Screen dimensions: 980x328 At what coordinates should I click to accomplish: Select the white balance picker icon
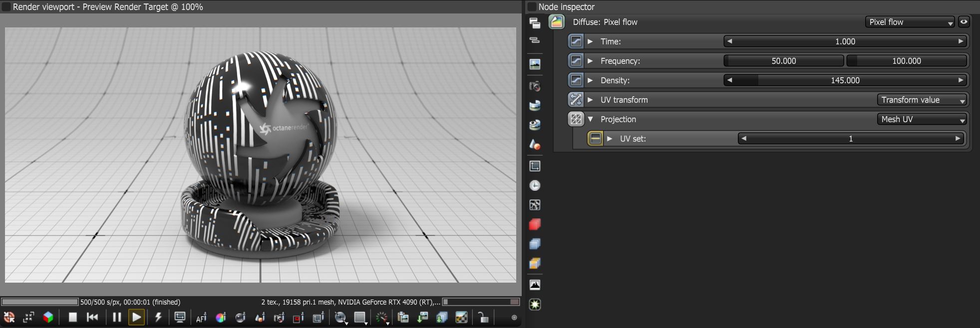click(221, 318)
